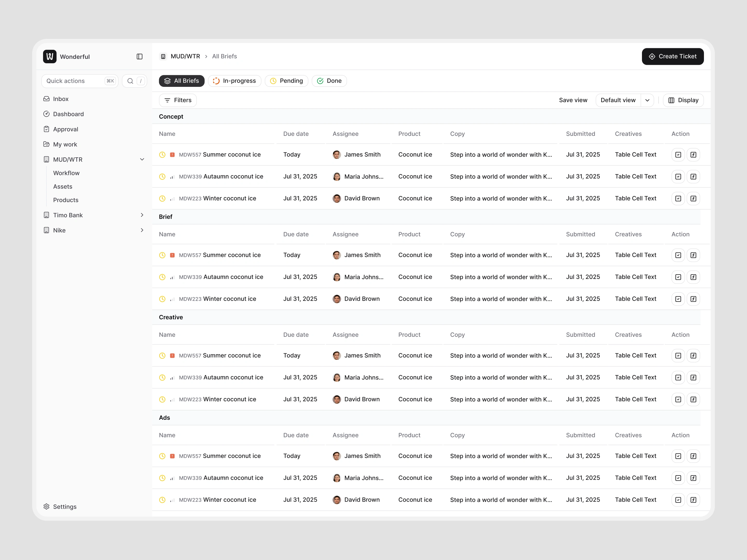The image size is (747, 560).
Task: Collapse the MUD/WTR sidebar section
Action: coord(142,159)
